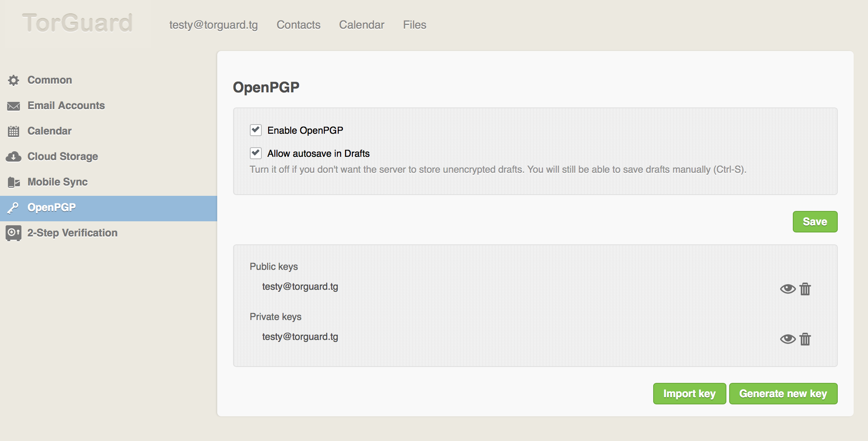The width and height of the screenshot is (868, 441).
Task: Uncheck the Enable OpenPGP checkbox
Action: pyautogui.click(x=256, y=130)
